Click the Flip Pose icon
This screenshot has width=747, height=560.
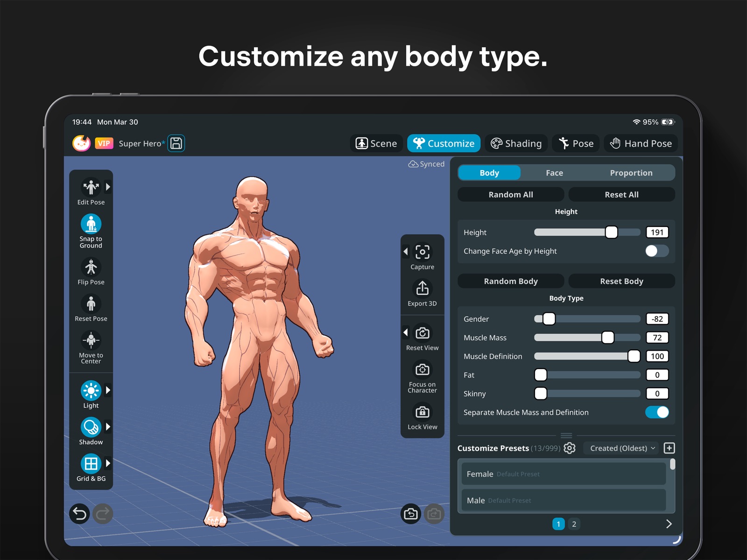91,268
